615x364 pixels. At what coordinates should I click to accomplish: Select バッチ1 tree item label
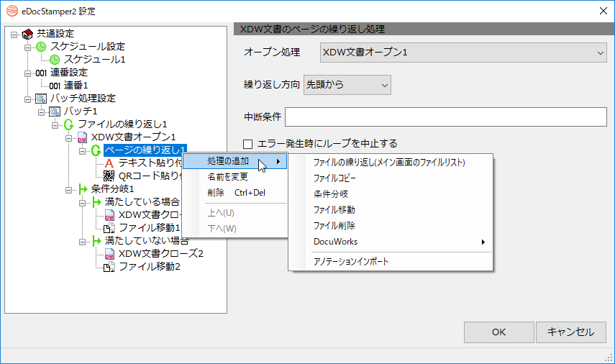(x=81, y=112)
